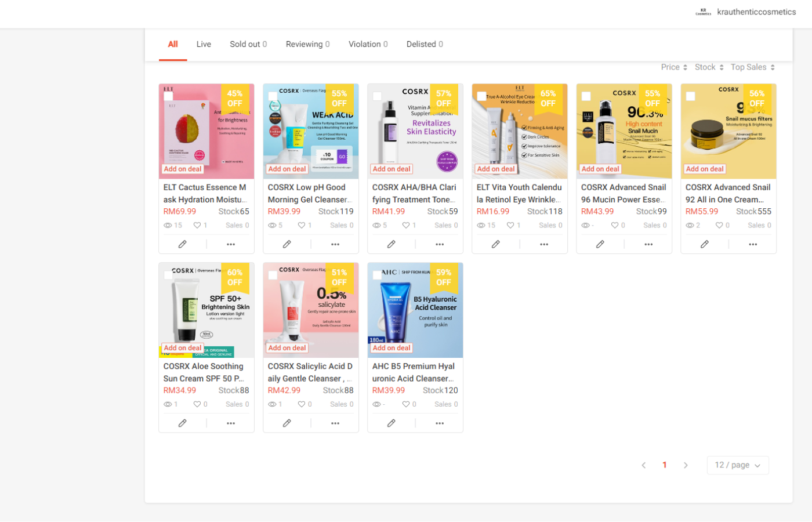This screenshot has height=522, width=812.
Task: Sort products by Top Sales
Action: [x=752, y=67]
